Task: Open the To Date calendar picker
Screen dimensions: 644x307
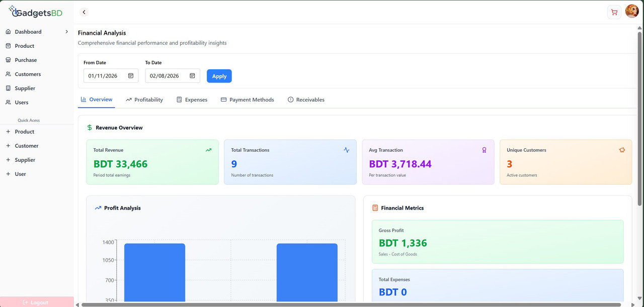Action: coord(193,75)
